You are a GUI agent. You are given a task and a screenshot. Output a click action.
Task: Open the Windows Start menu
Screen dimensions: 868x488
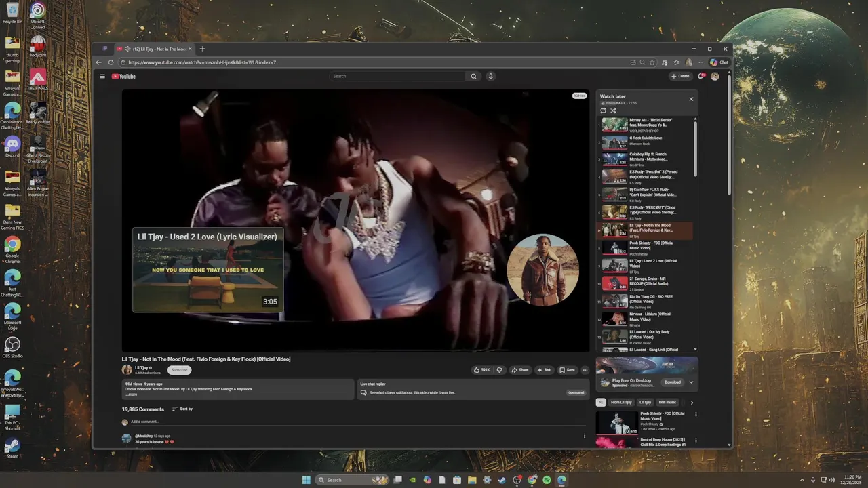coord(306,480)
